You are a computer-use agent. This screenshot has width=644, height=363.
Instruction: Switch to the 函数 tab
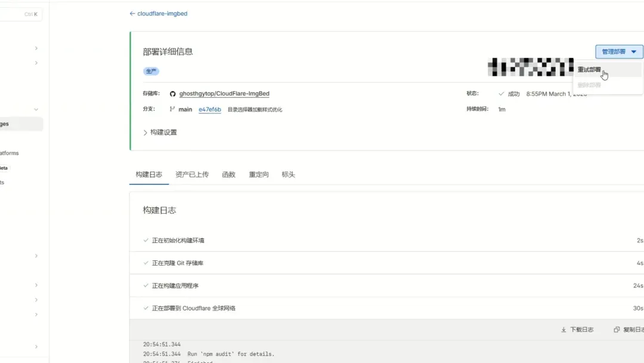[228, 174]
